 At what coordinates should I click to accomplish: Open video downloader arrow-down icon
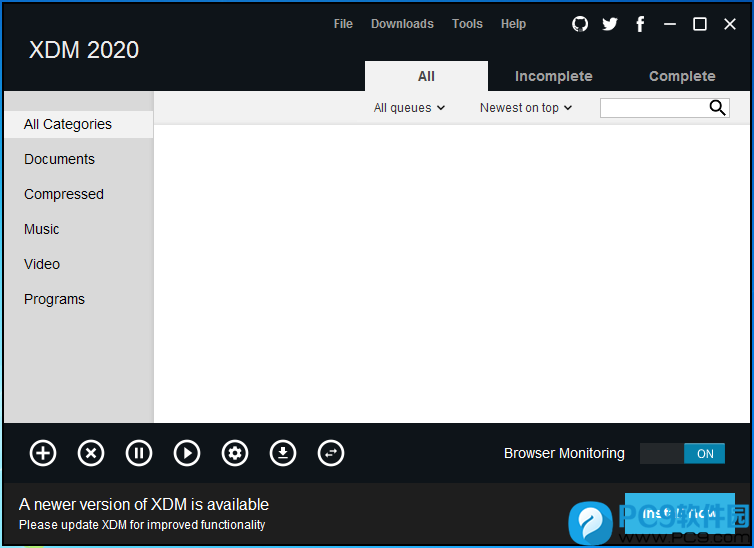pos(283,453)
